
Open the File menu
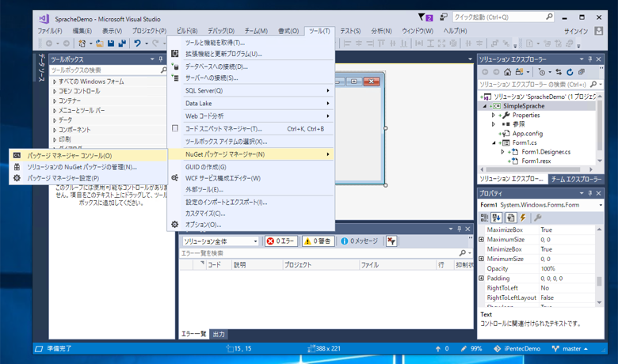click(50, 31)
